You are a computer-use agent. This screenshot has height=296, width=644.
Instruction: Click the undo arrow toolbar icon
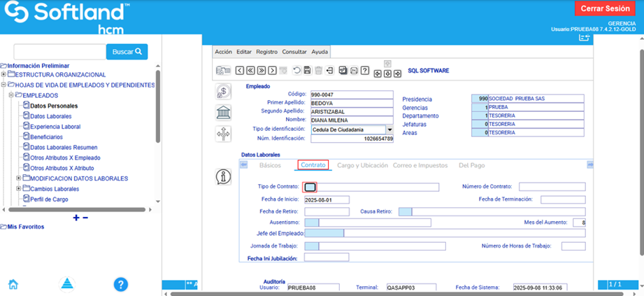pos(296,71)
